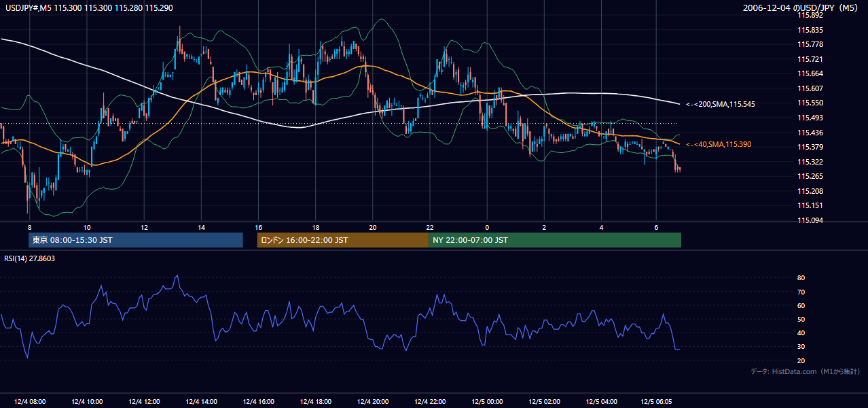
Task: Click the 115.151 price axis label
Action: click(x=810, y=206)
